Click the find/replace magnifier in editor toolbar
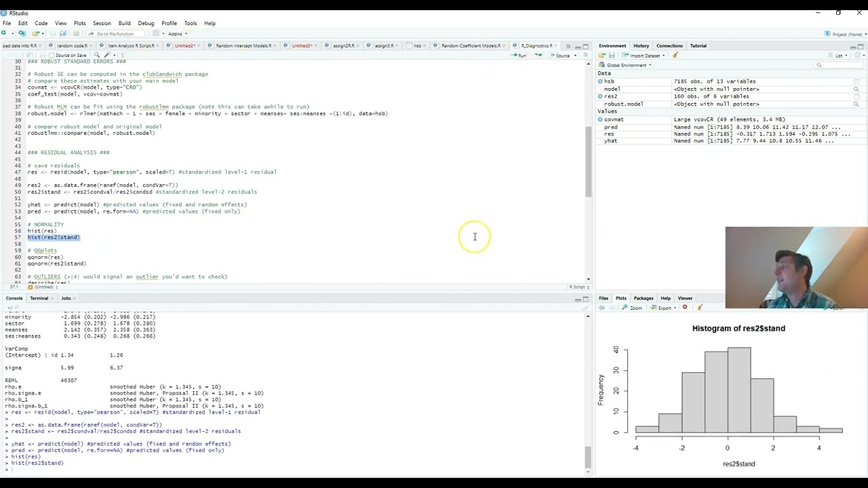The image size is (868, 488). coord(97,55)
